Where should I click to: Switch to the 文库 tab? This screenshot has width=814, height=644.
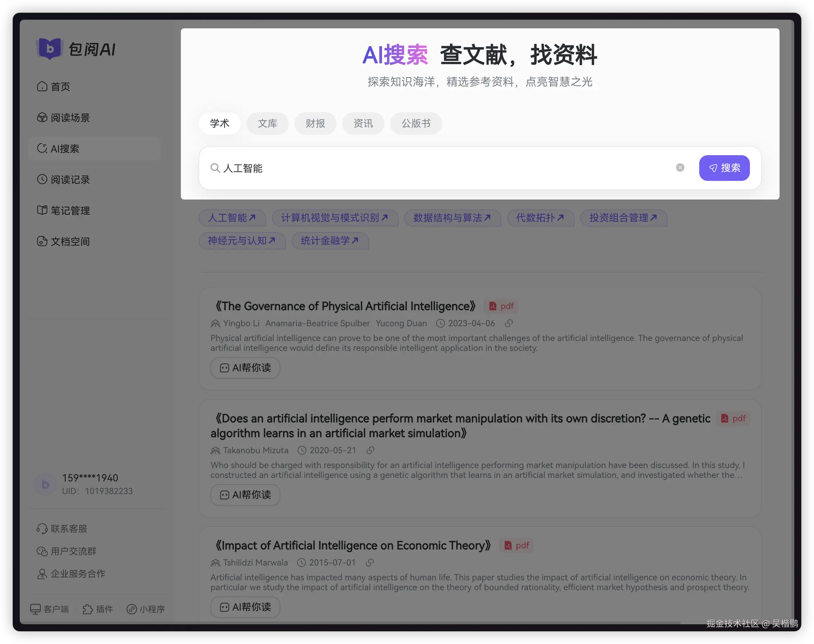[x=267, y=123]
